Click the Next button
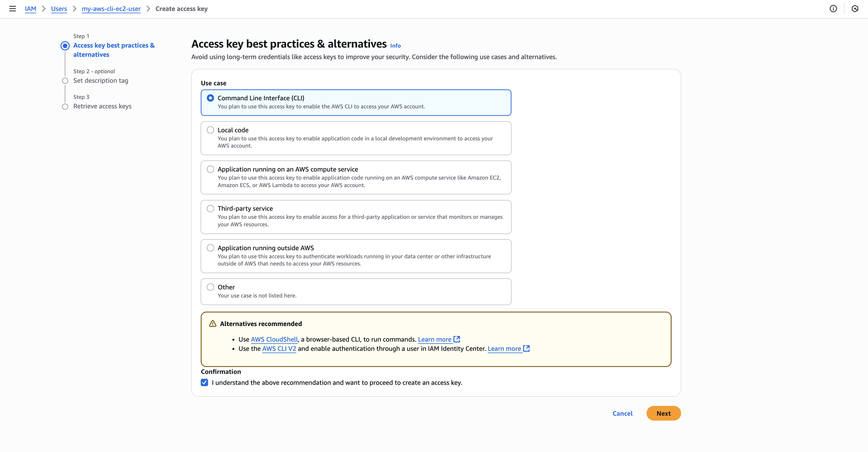The width and height of the screenshot is (868, 452). coord(664,413)
